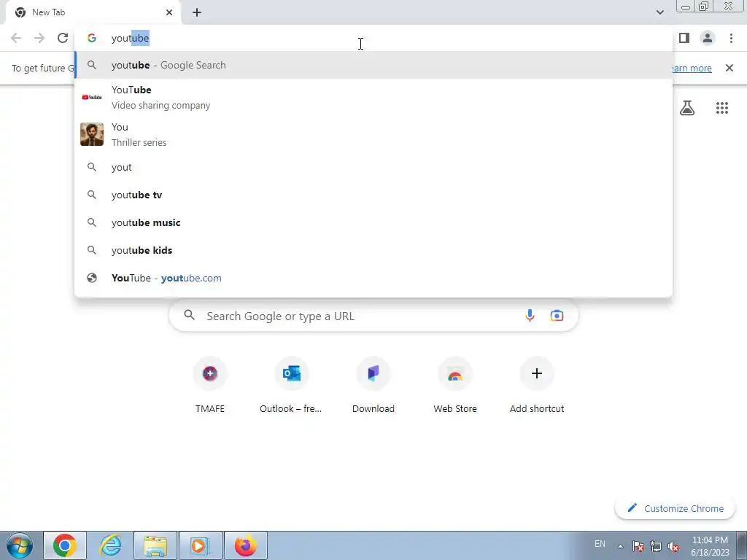Open the Web Store shortcut
Screen dimensions: 747x560
(455, 386)
